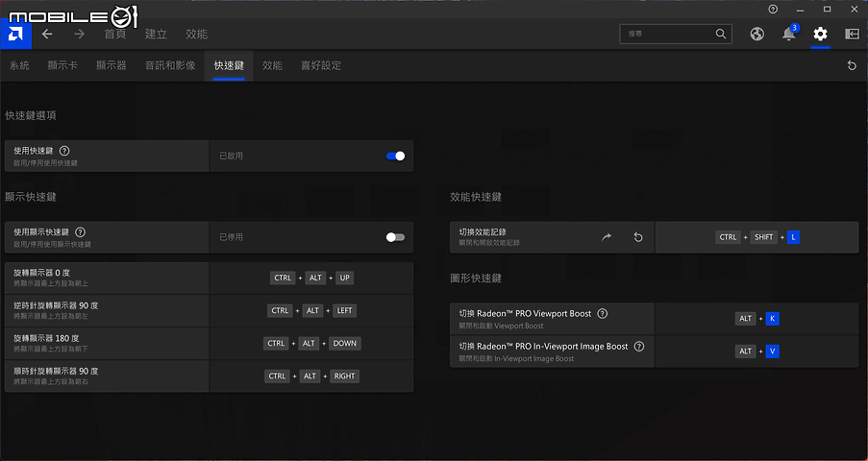Click help icon beside 使用快速鍵

64,151
